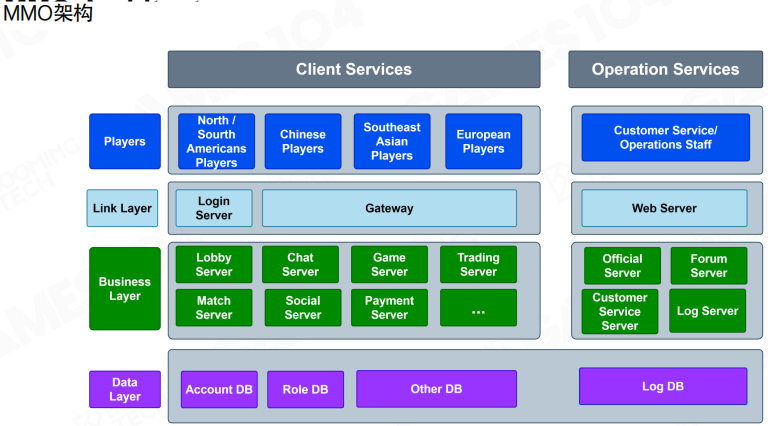Click the Southeast Asian Players box

[391, 141]
